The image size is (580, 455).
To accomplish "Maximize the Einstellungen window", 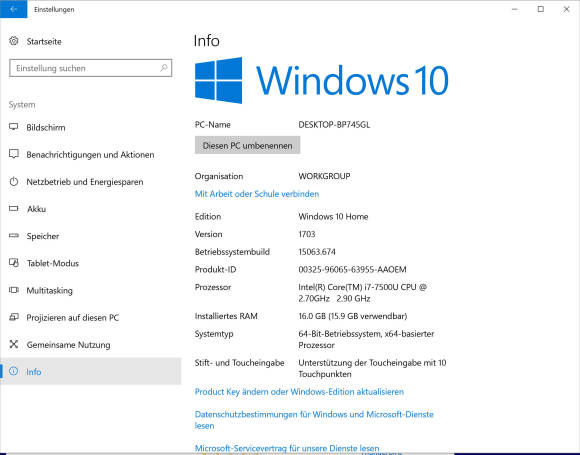I will pyautogui.click(x=540, y=9).
